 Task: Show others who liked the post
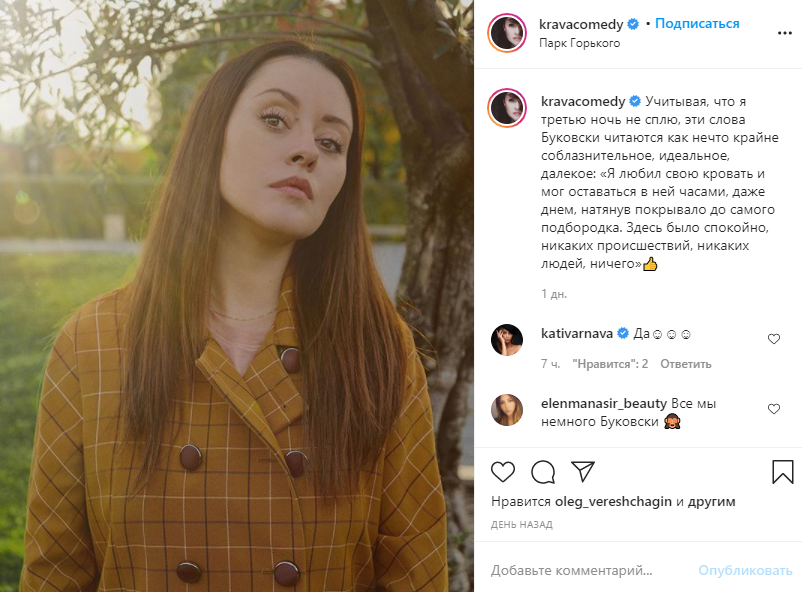pyautogui.click(x=712, y=501)
